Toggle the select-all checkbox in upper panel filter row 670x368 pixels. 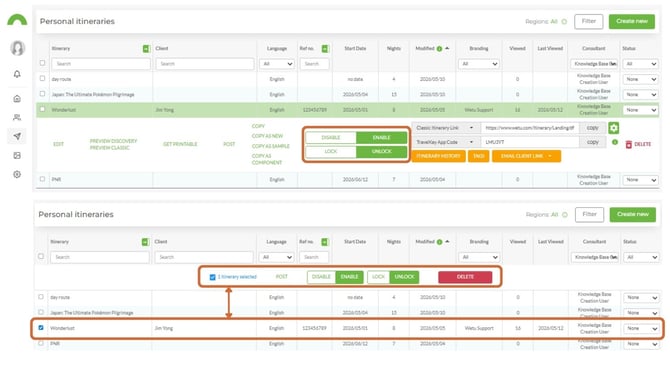click(42, 63)
